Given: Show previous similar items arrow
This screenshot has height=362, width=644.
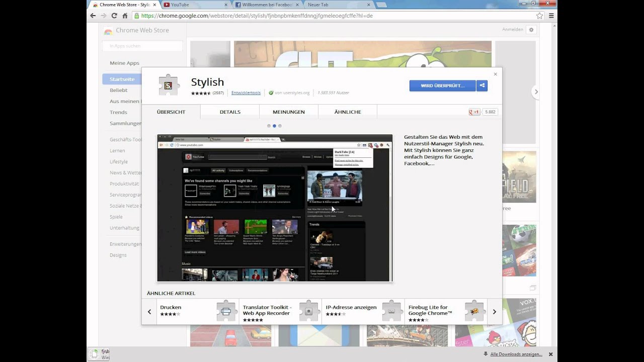Looking at the screenshot, I should click(149, 312).
